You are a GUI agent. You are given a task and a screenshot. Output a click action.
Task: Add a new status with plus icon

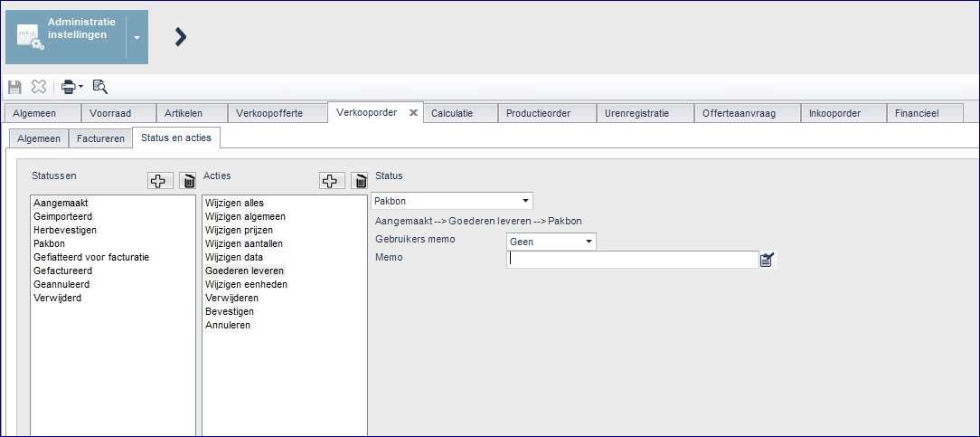[x=160, y=181]
